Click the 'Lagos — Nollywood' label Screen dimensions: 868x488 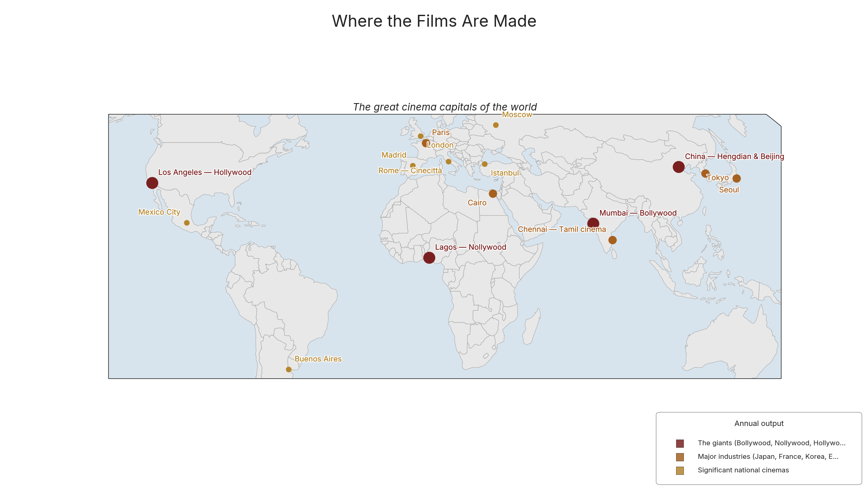click(471, 247)
